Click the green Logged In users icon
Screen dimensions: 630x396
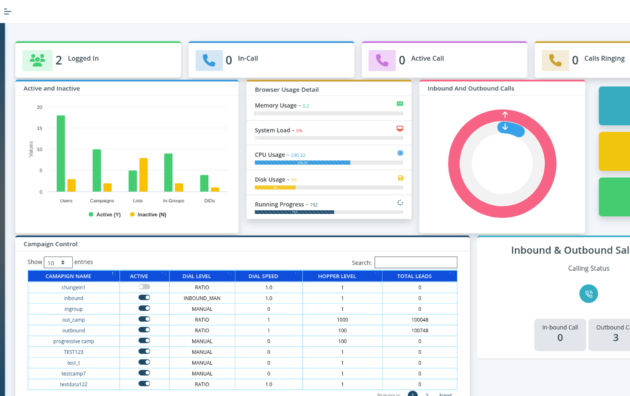tap(37, 60)
